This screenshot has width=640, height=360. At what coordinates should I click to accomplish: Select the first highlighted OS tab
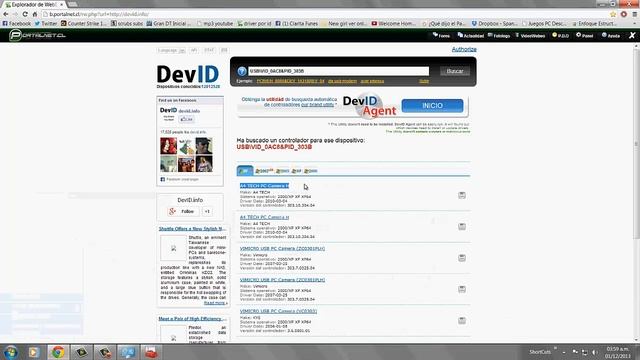pyautogui.click(x=245, y=171)
